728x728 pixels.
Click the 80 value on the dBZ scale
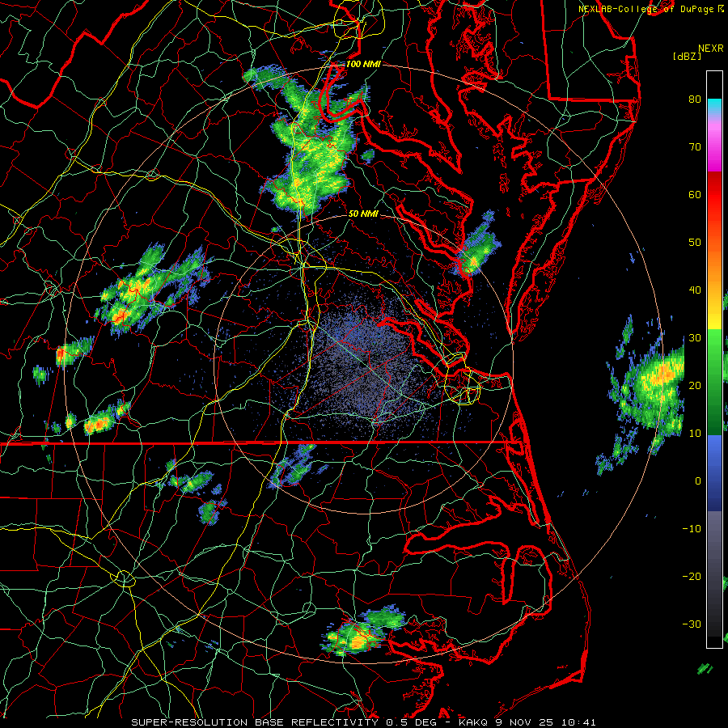click(695, 99)
